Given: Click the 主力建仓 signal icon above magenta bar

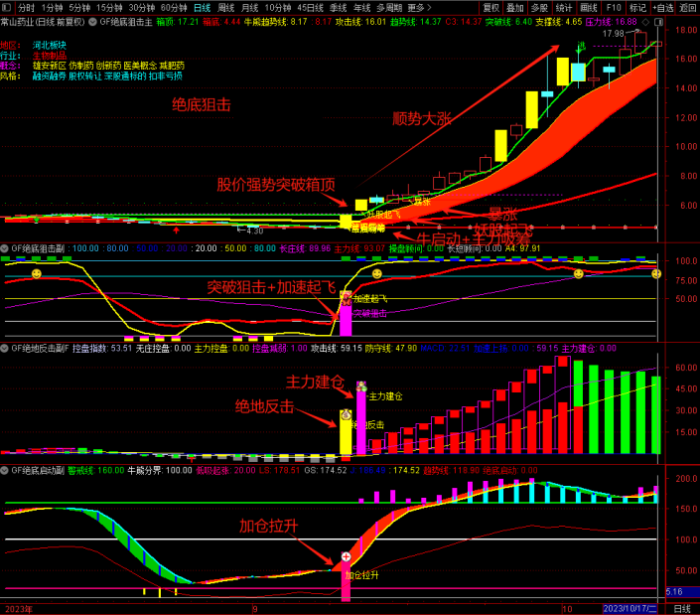Looking at the screenshot, I should 361,385.
